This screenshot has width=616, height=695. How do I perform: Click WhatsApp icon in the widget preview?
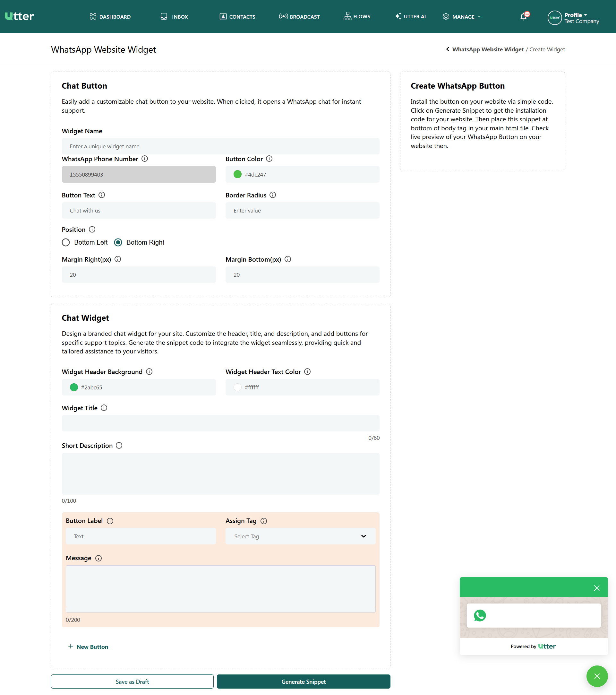point(480,615)
